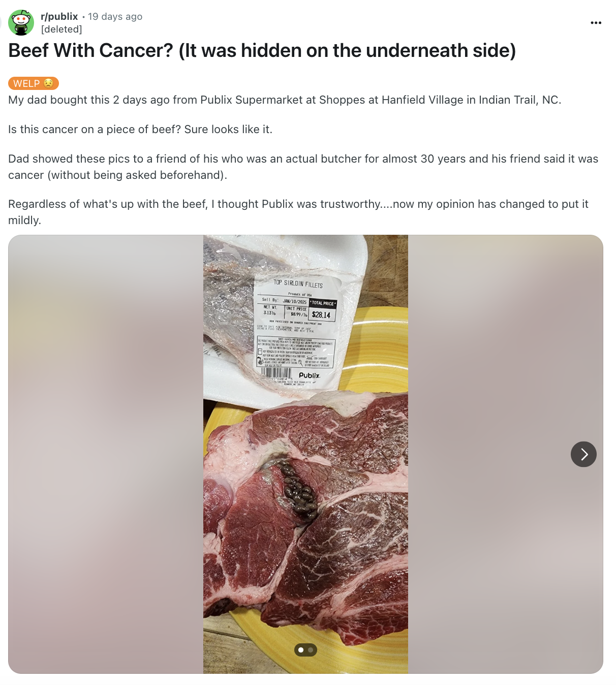
Task: Open the 'Beef With Cancer?' post title
Action: (262, 51)
